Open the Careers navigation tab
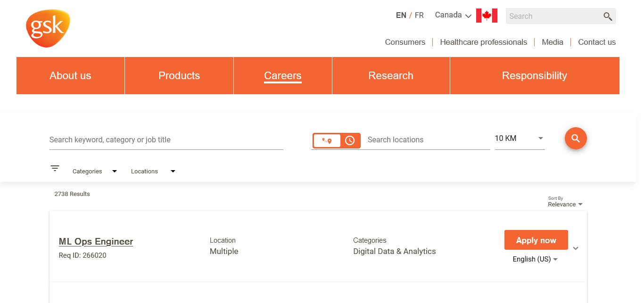 (x=282, y=76)
